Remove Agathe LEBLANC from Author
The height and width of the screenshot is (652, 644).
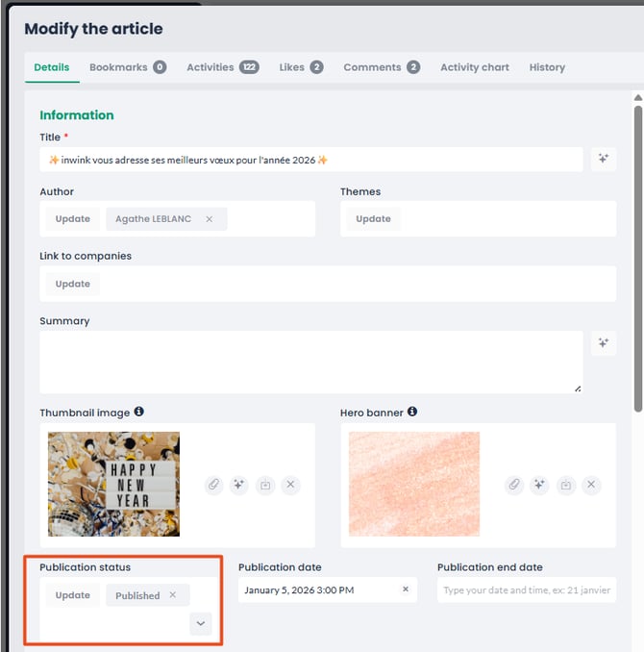coord(210,219)
